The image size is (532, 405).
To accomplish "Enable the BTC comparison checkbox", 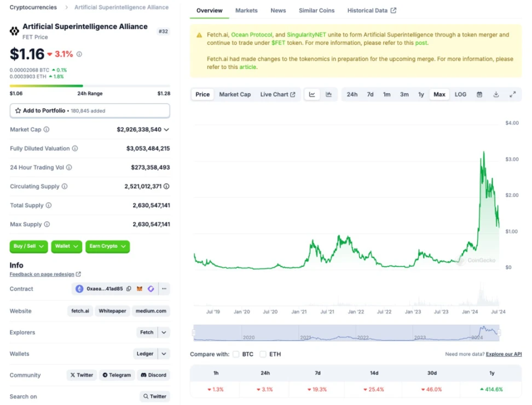I will pos(236,354).
